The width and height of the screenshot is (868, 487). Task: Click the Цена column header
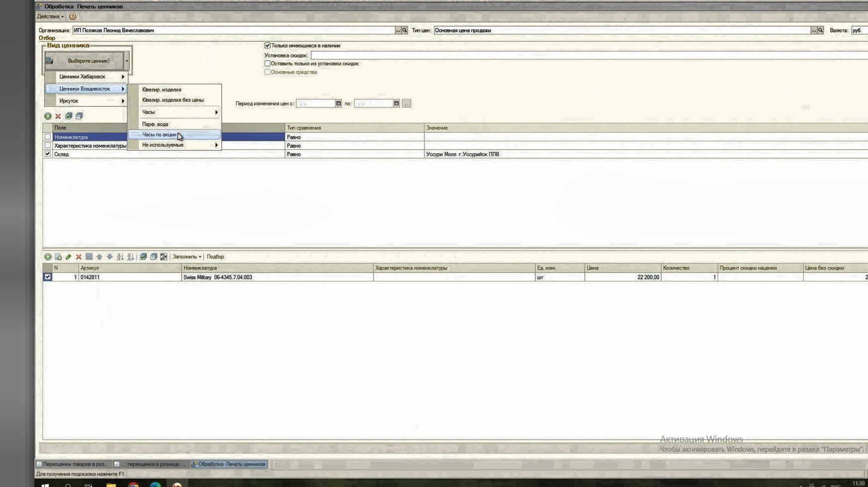point(623,268)
